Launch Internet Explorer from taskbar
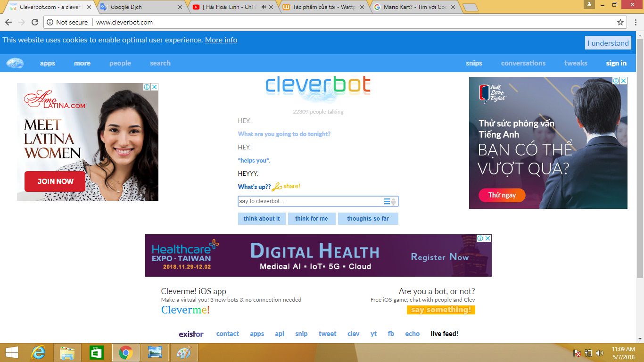Viewport: 644px width, 362px height. point(38,353)
